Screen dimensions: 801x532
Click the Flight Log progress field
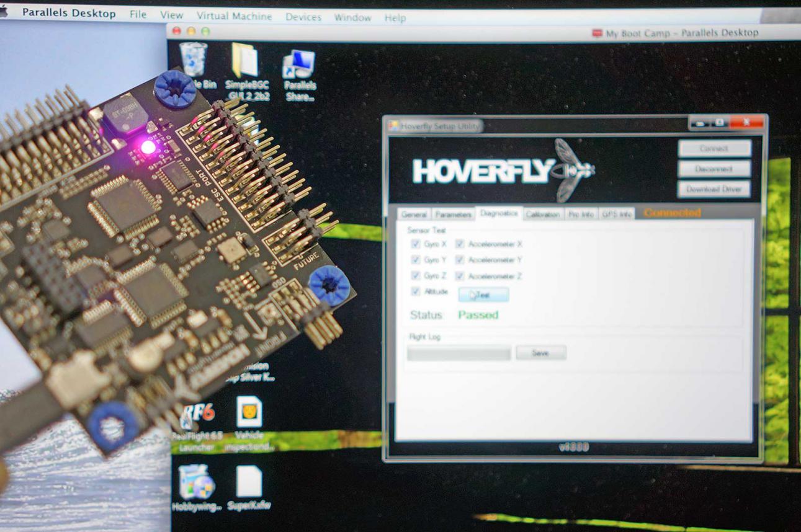[459, 353]
